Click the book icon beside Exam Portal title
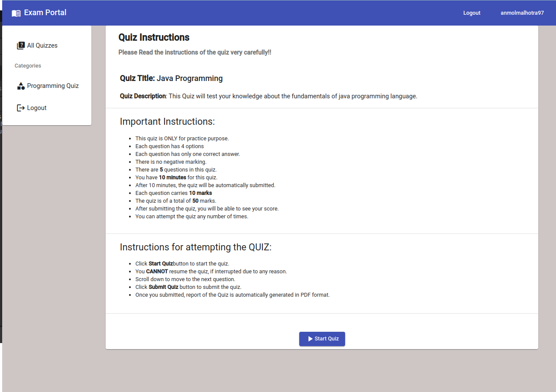This screenshot has height=392, width=556. point(16,13)
